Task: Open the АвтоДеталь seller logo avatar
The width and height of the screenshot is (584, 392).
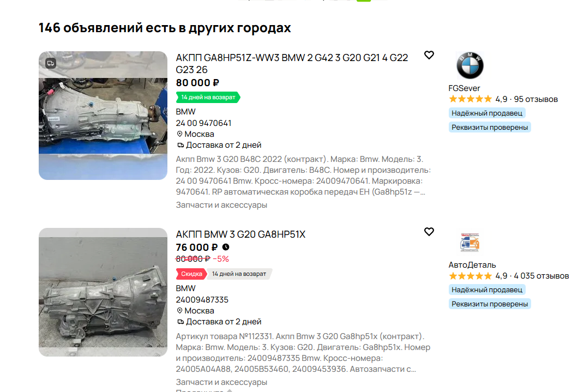Action: 469,243
